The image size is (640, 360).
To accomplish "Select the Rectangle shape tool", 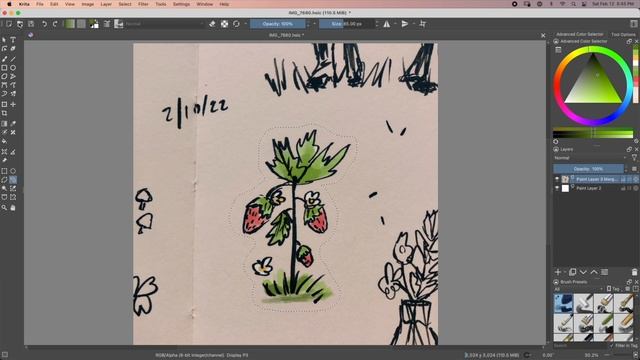I will [x=4, y=68].
